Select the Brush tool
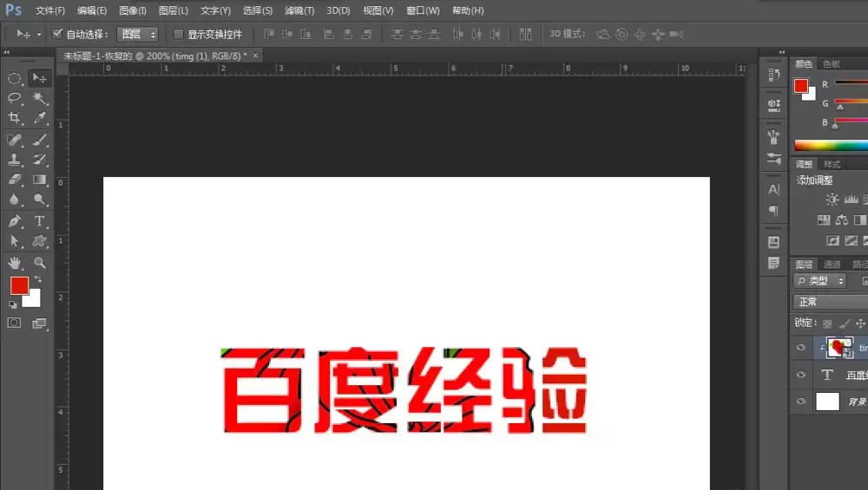 (39, 140)
